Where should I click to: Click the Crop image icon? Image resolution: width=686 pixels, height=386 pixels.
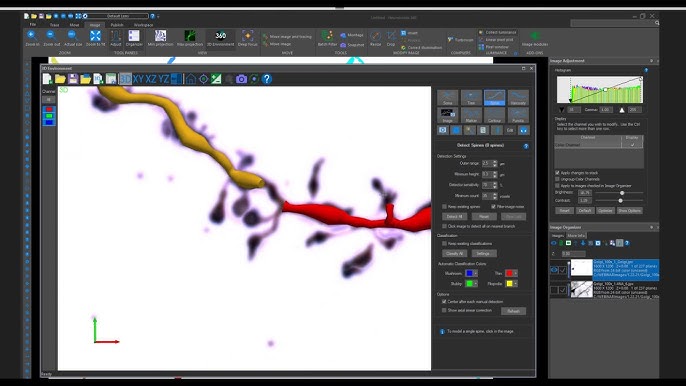tap(391, 38)
